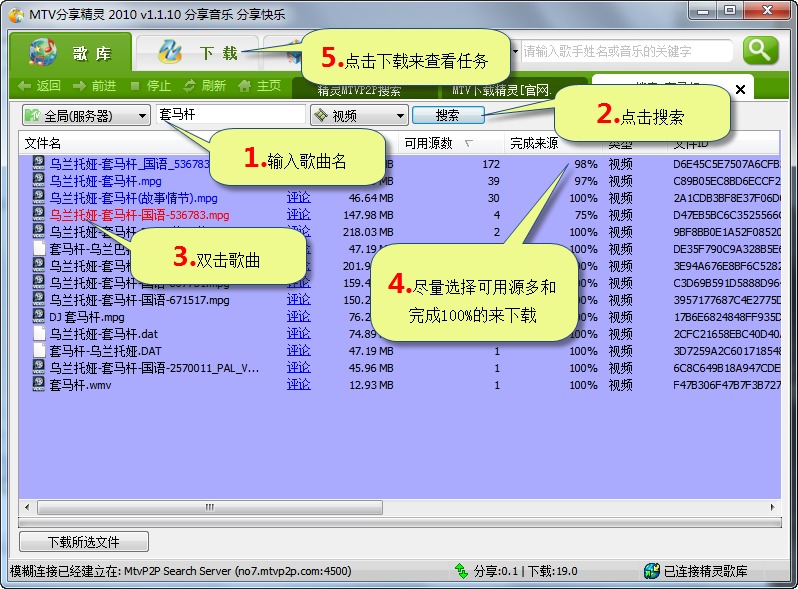Click the scroll left arrow of file list

[27, 507]
